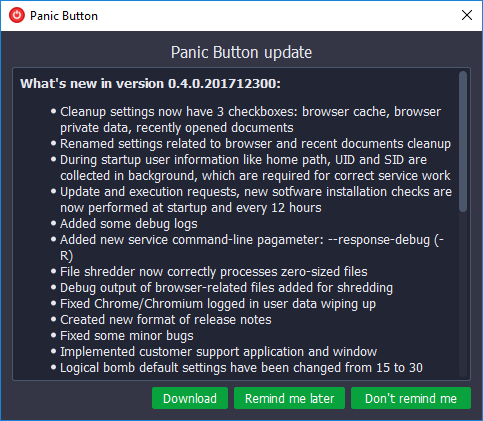Screen dimensions: 483x421
Task: Click the 'Created new format of release notes' line
Action: click(166, 320)
